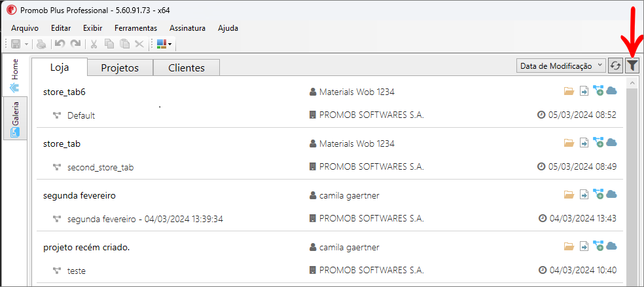Click the vertical scrollbar thumb of project list
Viewport: 644px width, 287px height.
pyautogui.click(x=632, y=187)
